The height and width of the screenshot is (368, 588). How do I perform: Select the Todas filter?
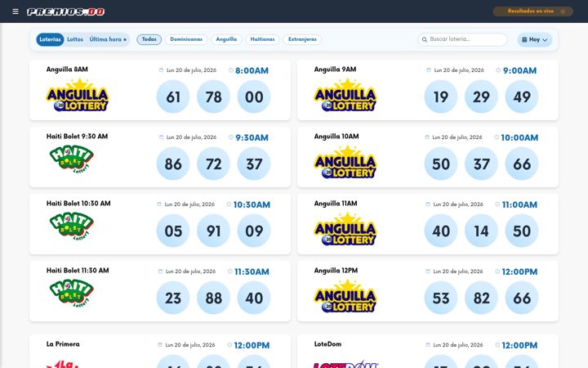(149, 39)
